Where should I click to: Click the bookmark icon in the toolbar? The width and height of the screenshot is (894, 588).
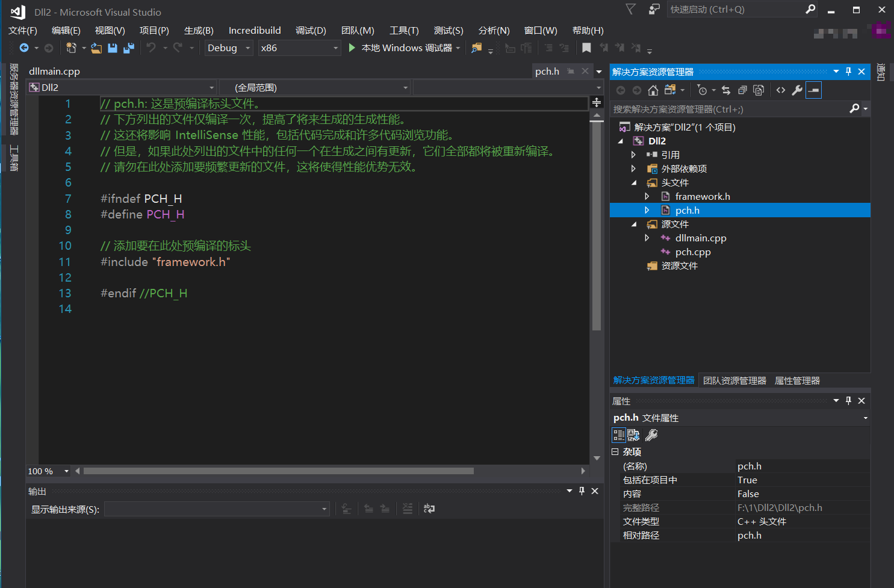coord(586,48)
